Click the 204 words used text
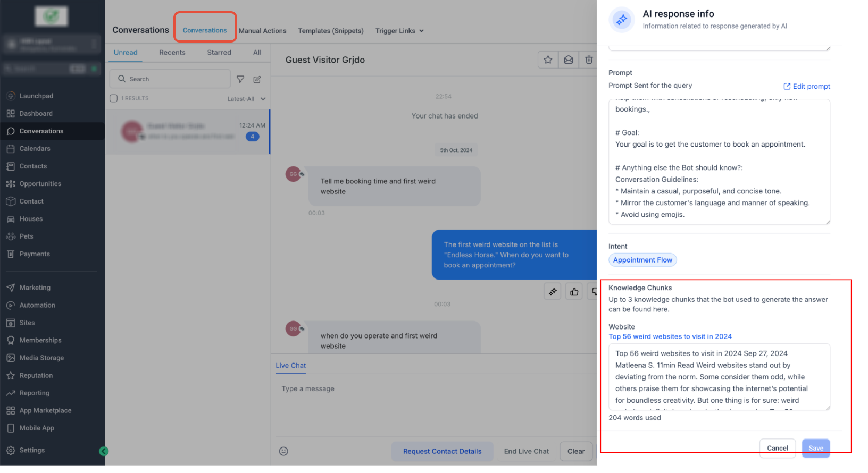This screenshot has height=473, width=868. pyautogui.click(x=635, y=418)
